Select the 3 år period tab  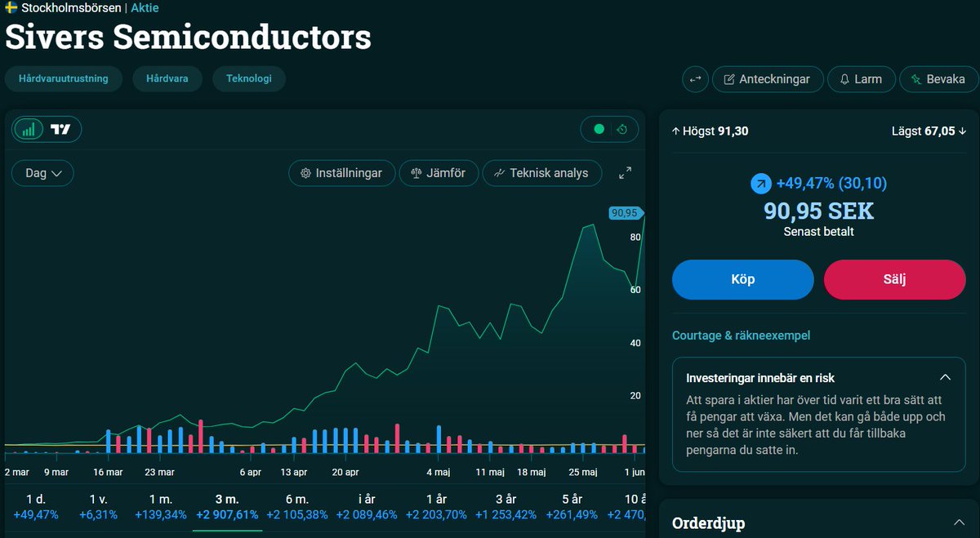click(x=506, y=507)
